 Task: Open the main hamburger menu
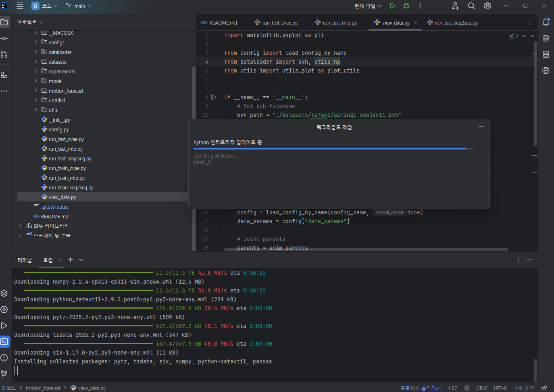[x=20, y=6]
